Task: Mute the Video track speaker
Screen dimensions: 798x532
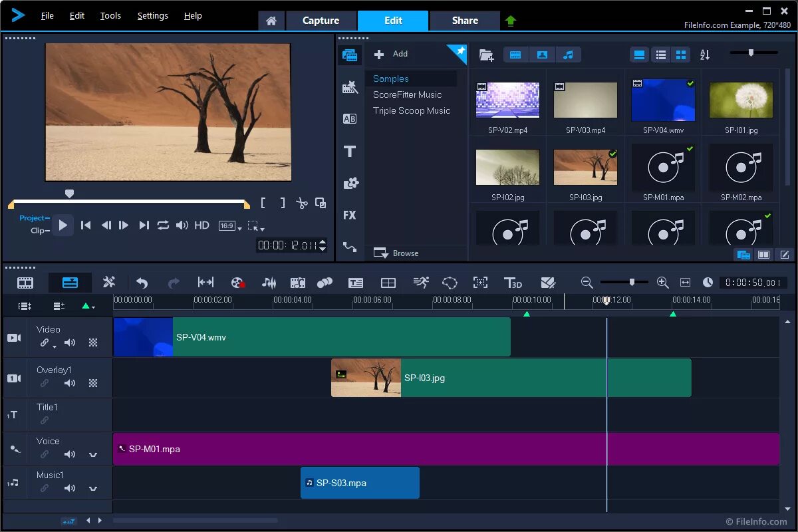Action: coord(70,343)
